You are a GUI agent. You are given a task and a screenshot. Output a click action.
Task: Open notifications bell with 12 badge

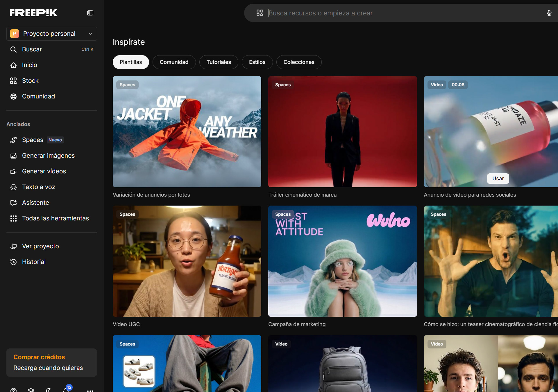tap(66, 389)
